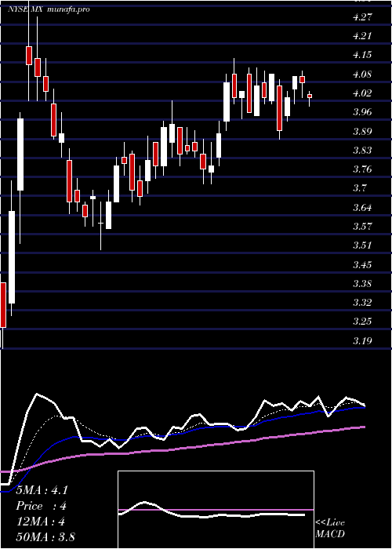Click the Price : 4 legend text
Screen dimensions: 392x549
click(x=42, y=506)
